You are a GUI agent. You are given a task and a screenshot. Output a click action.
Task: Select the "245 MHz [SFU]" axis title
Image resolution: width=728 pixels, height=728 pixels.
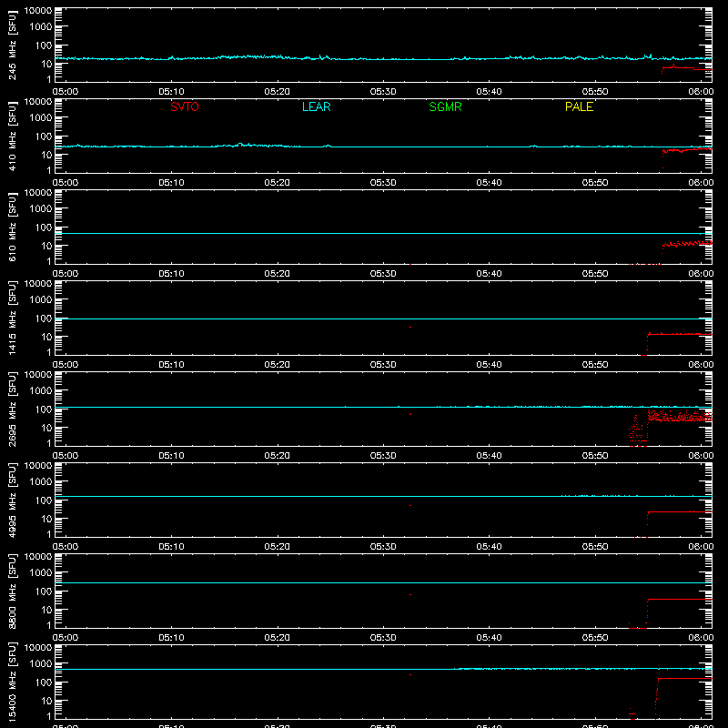[13, 45]
